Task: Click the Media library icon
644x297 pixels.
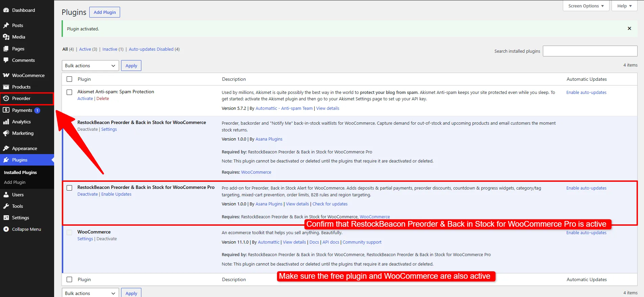Action: (6, 37)
